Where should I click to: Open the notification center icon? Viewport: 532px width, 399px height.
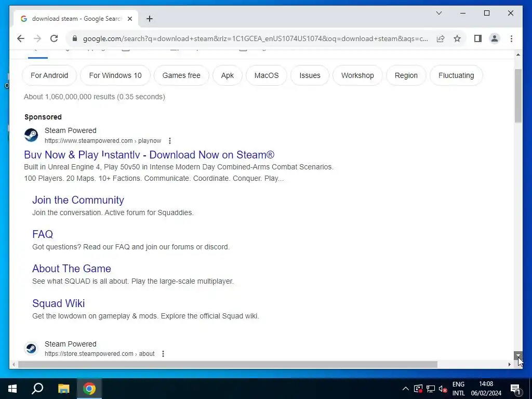coord(516,389)
